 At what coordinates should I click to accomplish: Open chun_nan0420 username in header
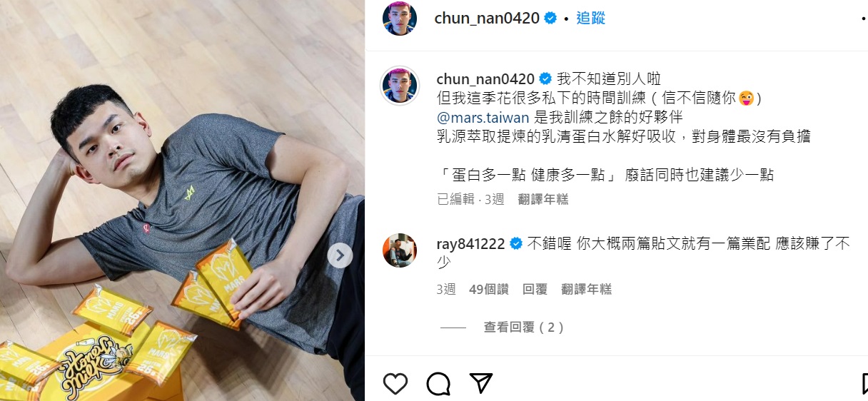pyautogui.click(x=487, y=19)
